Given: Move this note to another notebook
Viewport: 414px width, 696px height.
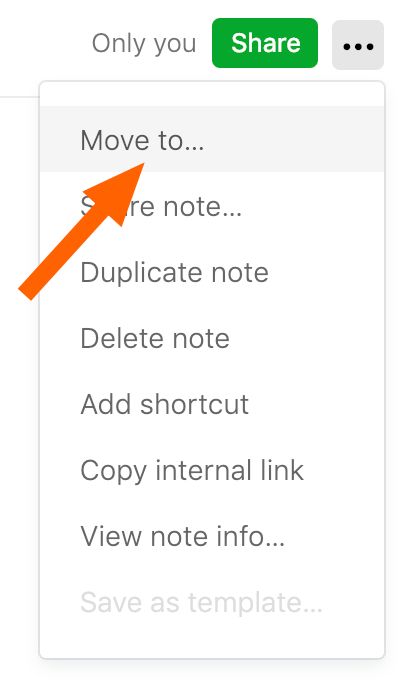Looking at the screenshot, I should coord(212,139).
